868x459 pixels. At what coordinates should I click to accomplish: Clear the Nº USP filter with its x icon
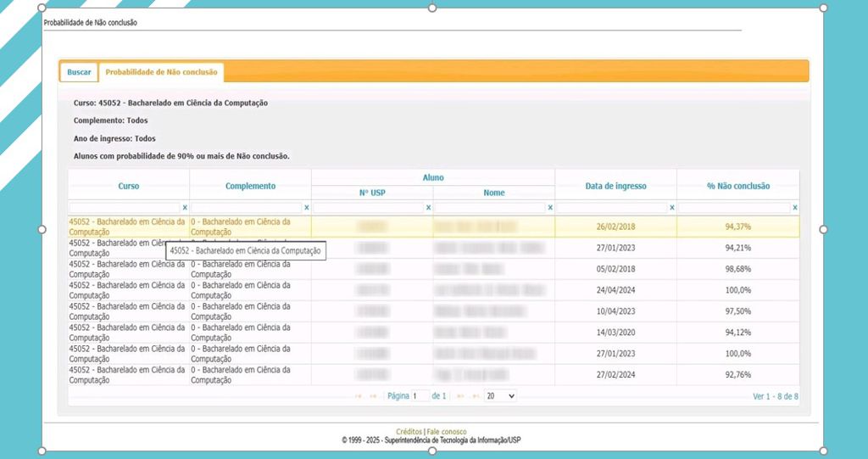428,207
